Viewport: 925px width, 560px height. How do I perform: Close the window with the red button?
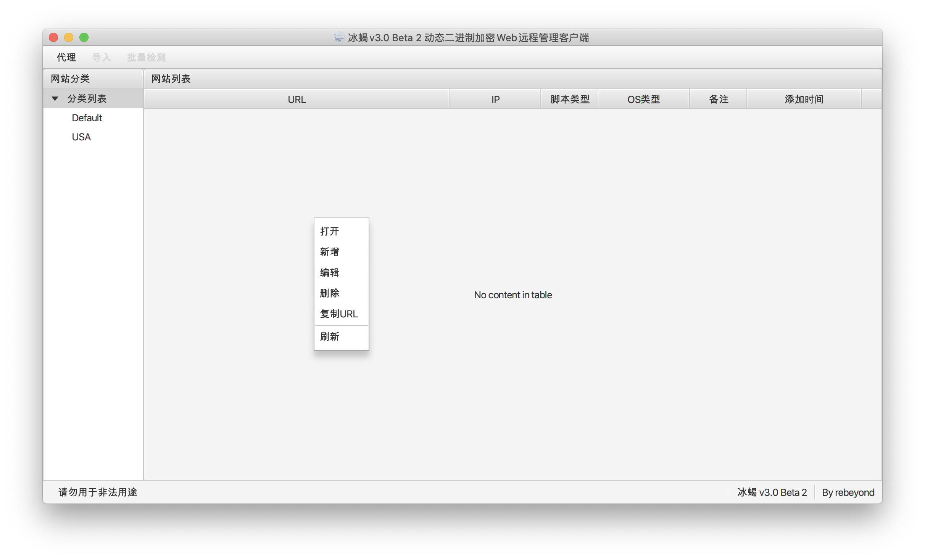click(53, 37)
